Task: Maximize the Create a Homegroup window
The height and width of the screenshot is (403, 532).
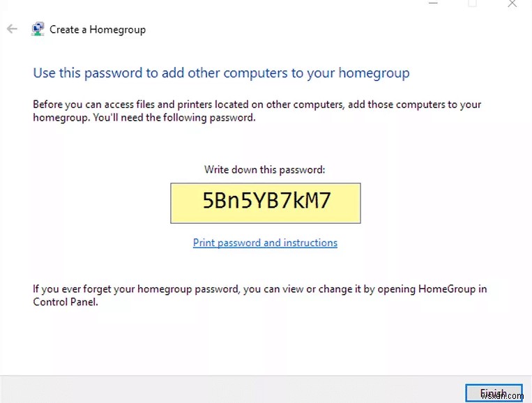Action: point(472,3)
